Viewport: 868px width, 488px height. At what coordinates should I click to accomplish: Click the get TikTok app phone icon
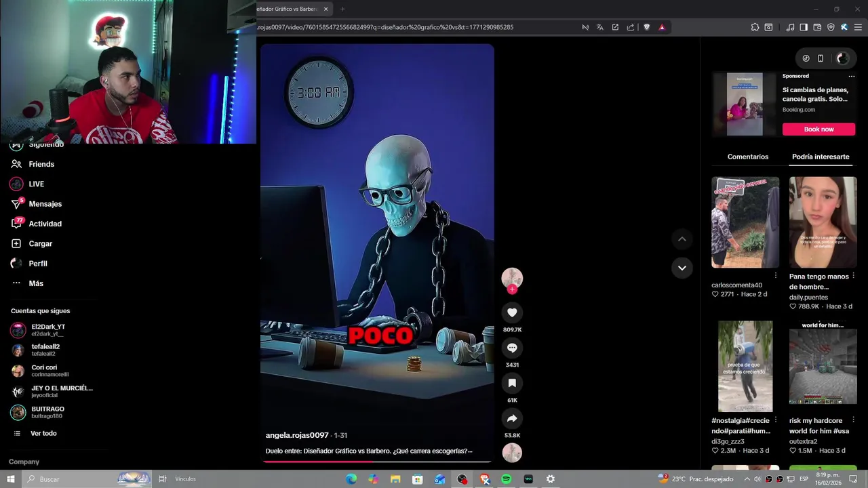(821, 58)
